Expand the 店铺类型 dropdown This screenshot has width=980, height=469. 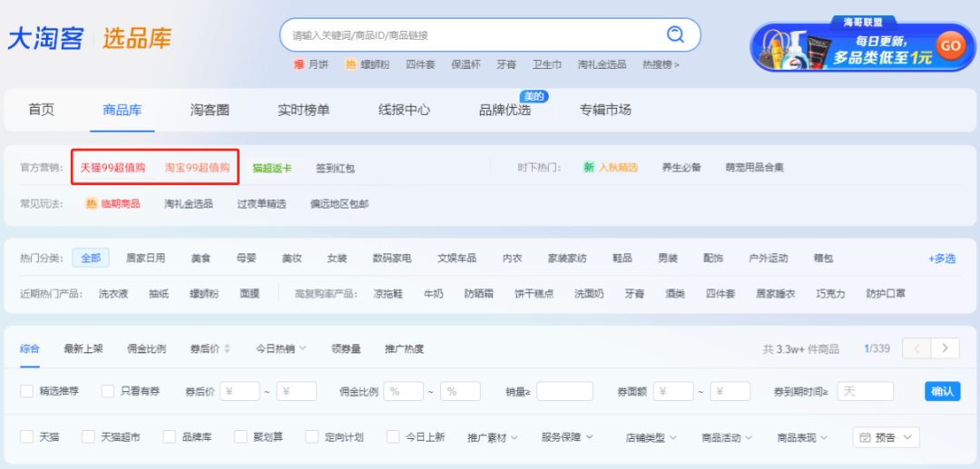[x=651, y=438]
